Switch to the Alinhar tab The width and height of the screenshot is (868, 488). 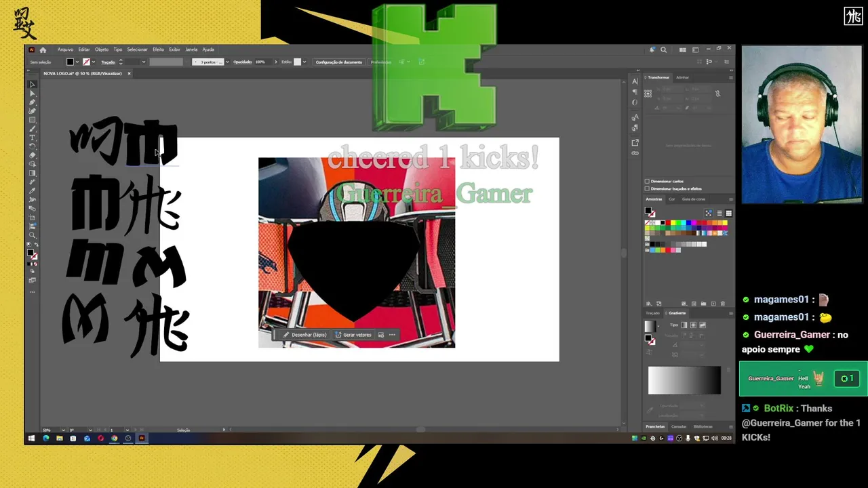pos(682,77)
